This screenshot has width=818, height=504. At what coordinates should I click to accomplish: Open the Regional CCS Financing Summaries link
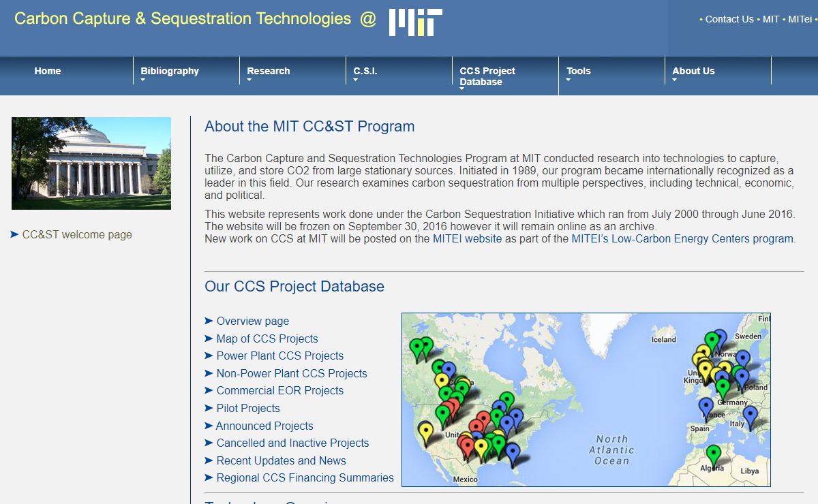pyautogui.click(x=305, y=477)
